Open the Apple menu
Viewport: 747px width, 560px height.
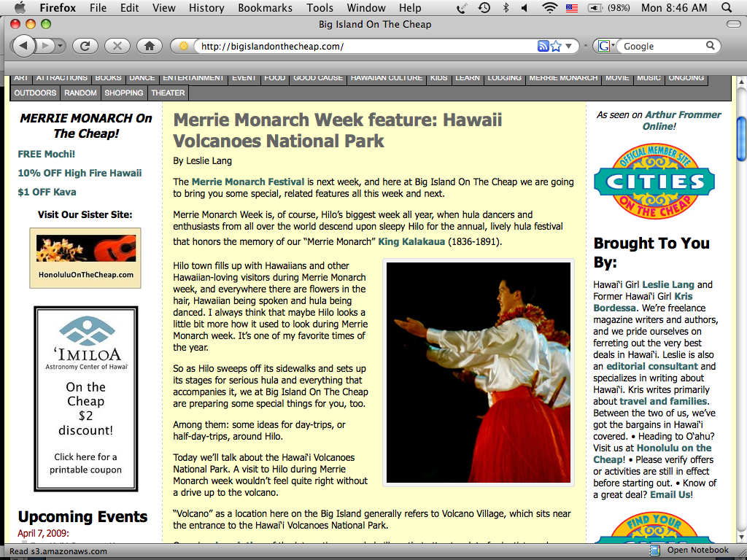point(20,7)
